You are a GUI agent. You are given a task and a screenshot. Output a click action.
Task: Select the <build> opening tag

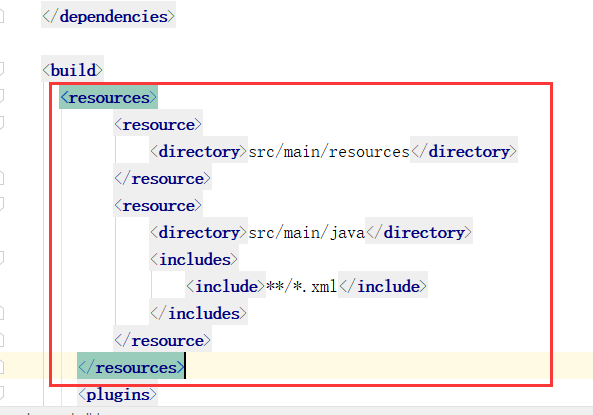(x=72, y=70)
